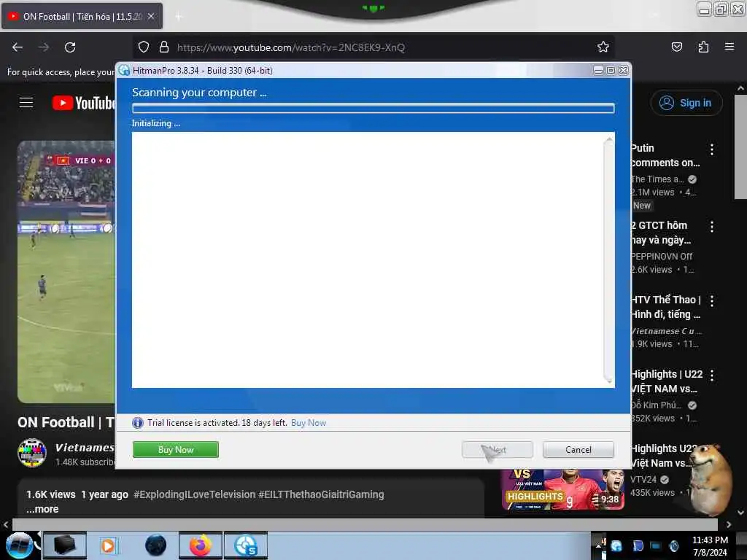This screenshot has height=560, width=747.
Task: Click the Vietnamese channel name under the video
Action: tap(85, 447)
